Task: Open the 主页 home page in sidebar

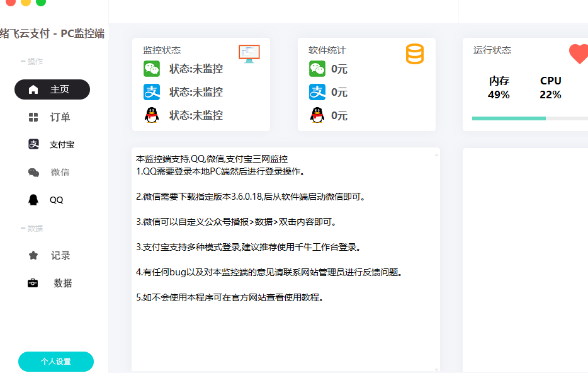Action: (x=52, y=89)
